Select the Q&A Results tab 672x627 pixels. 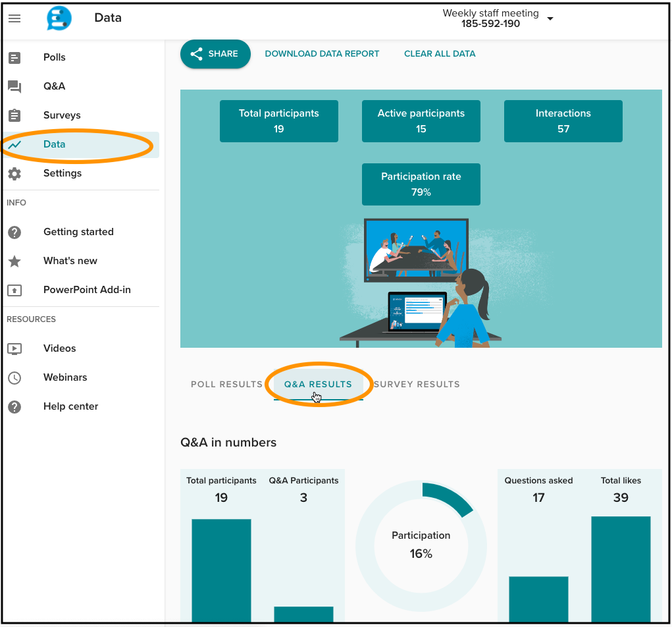point(318,384)
